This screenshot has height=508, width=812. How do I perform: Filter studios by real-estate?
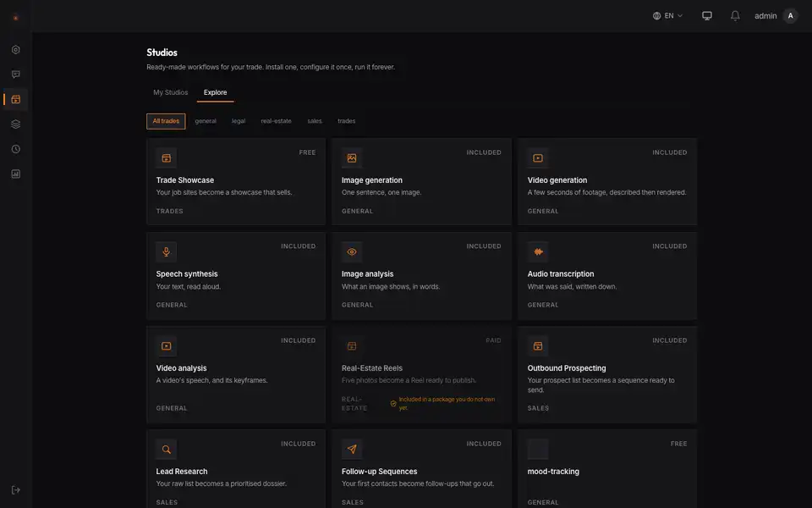pos(276,121)
